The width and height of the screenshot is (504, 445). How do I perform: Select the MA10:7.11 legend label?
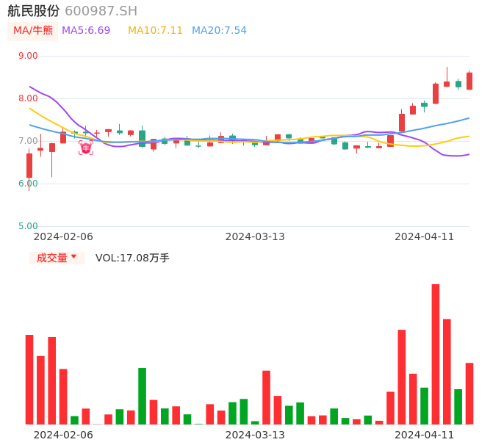[x=155, y=31]
